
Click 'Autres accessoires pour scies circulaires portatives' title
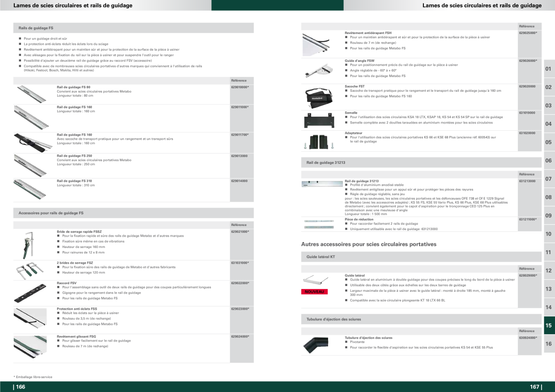[369, 244]
